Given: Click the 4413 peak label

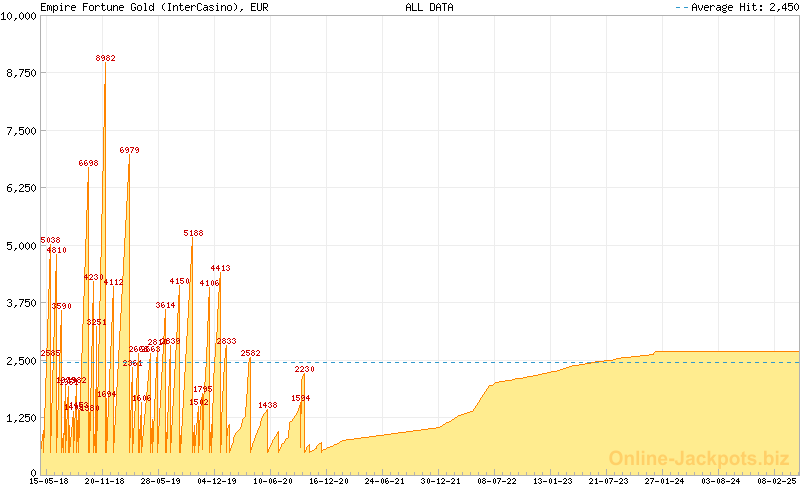Looking at the screenshot, I should [x=220, y=268].
